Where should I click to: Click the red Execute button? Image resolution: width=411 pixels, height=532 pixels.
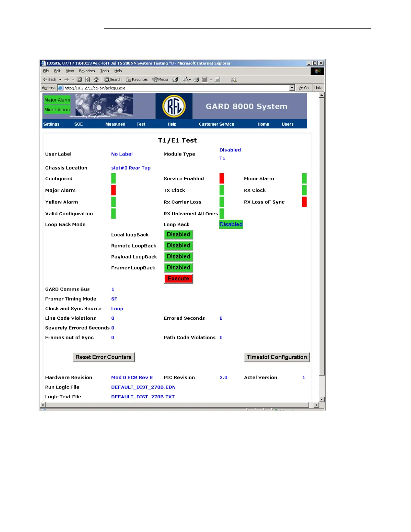pyautogui.click(x=179, y=279)
